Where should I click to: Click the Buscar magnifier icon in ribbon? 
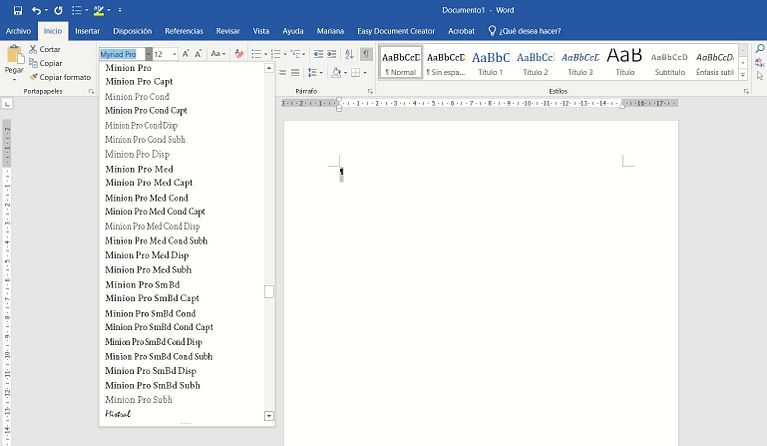click(760, 49)
